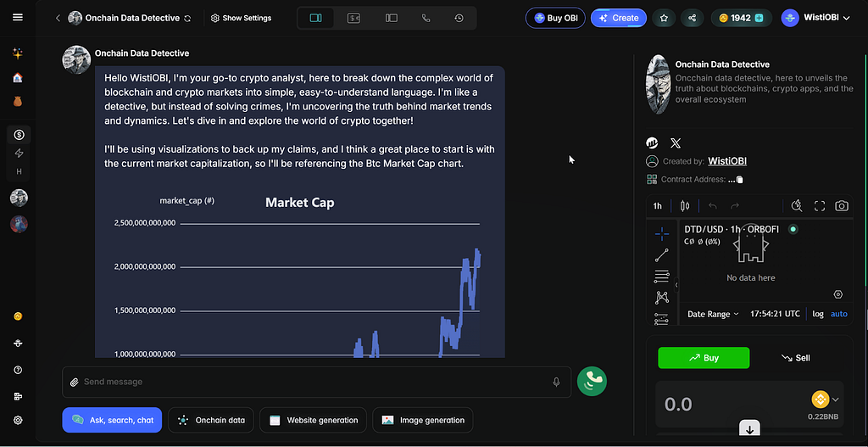Open the BNB token selector dropdown

coord(825,399)
